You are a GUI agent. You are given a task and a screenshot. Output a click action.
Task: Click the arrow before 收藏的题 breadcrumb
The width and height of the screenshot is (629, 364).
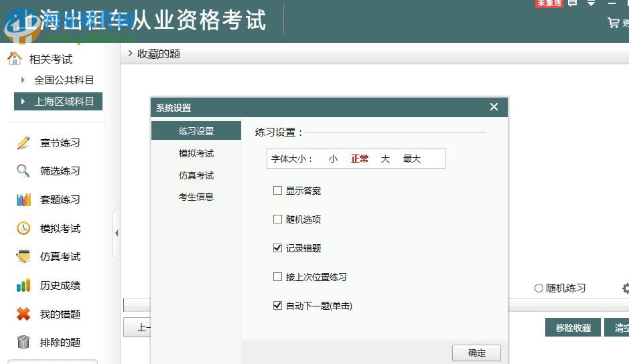click(x=130, y=54)
